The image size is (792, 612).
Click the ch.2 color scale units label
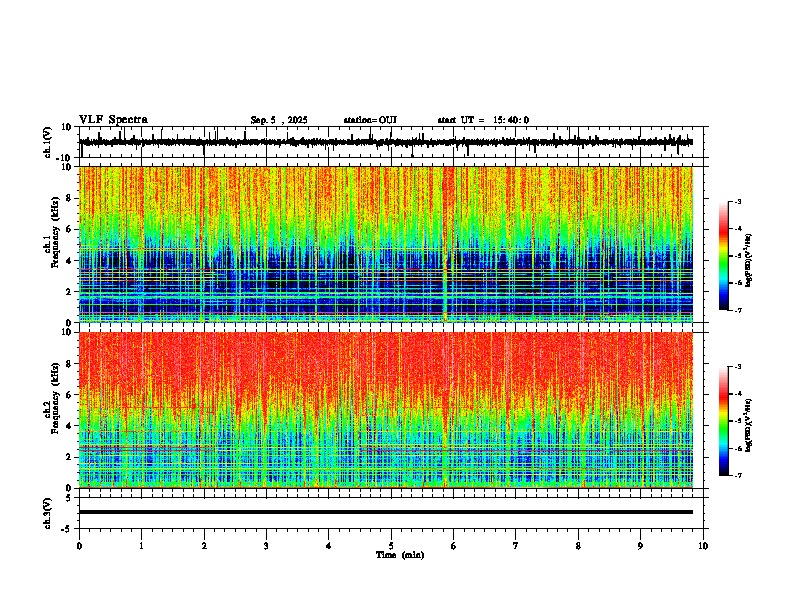pyautogui.click(x=749, y=425)
